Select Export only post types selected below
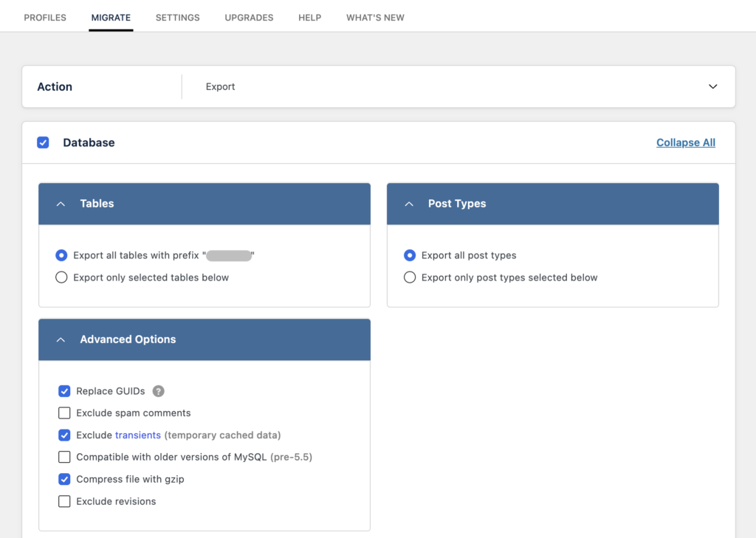Viewport: 756px width, 538px height. (x=409, y=277)
